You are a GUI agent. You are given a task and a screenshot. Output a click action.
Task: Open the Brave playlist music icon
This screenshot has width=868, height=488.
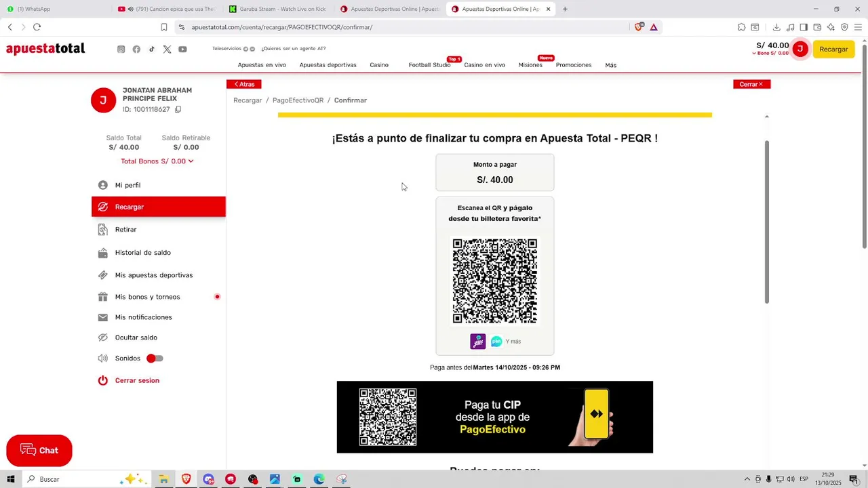[x=790, y=27]
